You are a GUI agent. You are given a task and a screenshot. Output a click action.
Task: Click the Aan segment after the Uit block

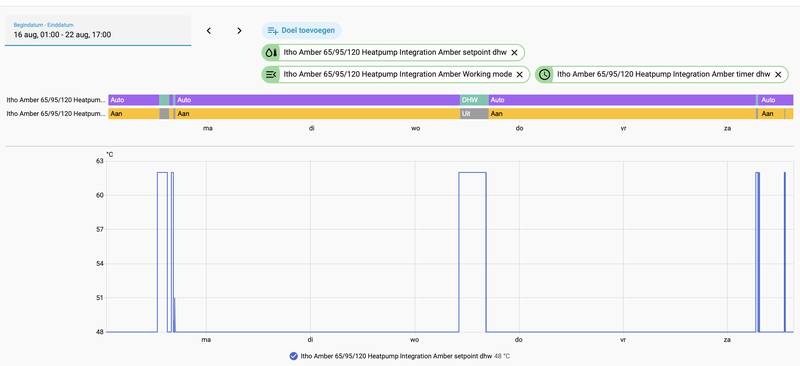point(622,114)
